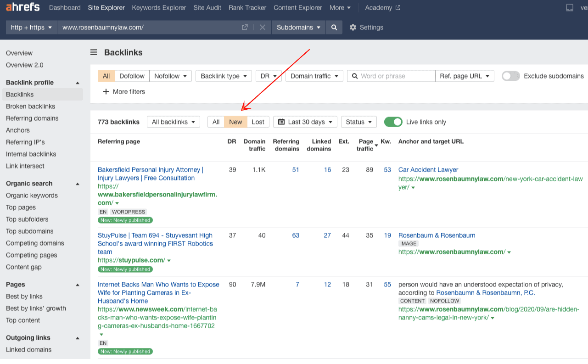Screen dimensions: 588x364
Task: Collapse the Pages sidebar section
Action: 78,285
